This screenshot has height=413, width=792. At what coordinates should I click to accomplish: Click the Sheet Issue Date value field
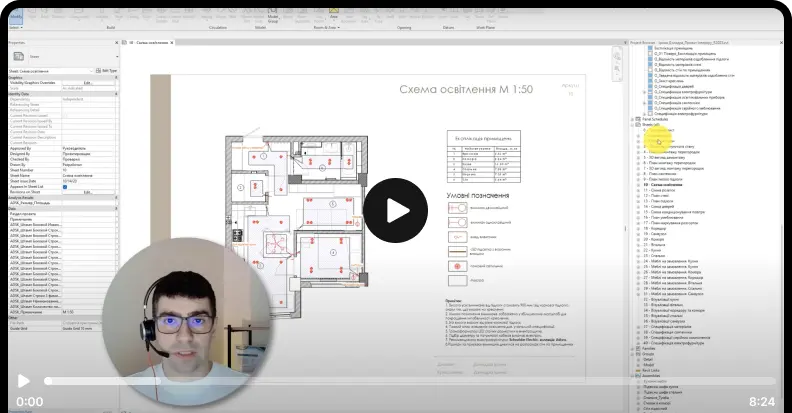pos(87,181)
